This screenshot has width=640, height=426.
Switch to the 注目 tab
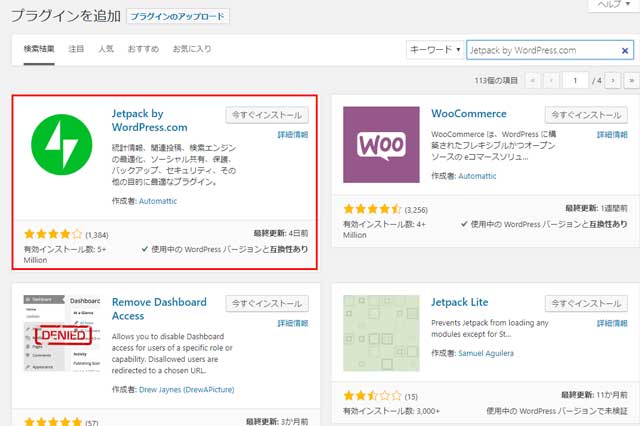tap(76, 49)
